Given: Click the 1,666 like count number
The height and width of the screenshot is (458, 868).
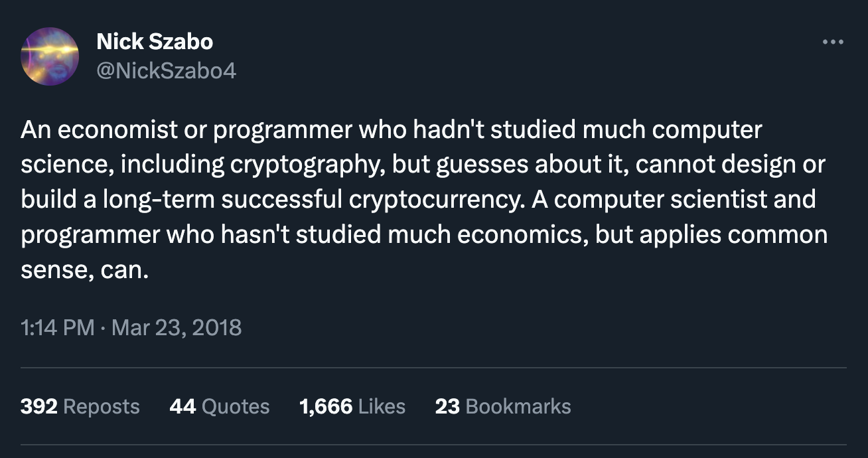Looking at the screenshot, I should 326,406.
